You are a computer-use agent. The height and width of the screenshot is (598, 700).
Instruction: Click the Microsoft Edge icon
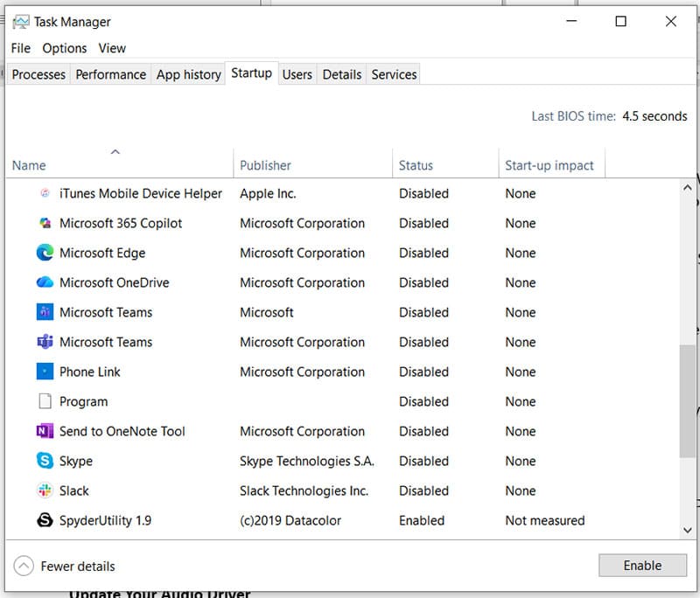click(x=45, y=253)
